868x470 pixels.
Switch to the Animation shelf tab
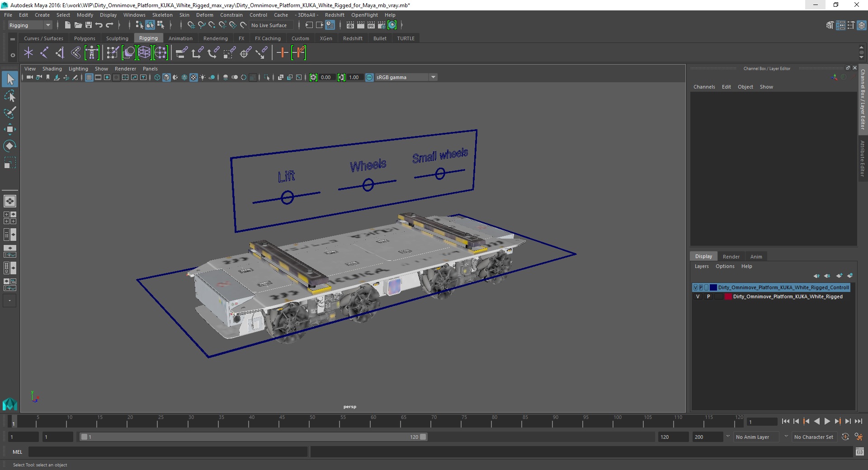(180, 38)
